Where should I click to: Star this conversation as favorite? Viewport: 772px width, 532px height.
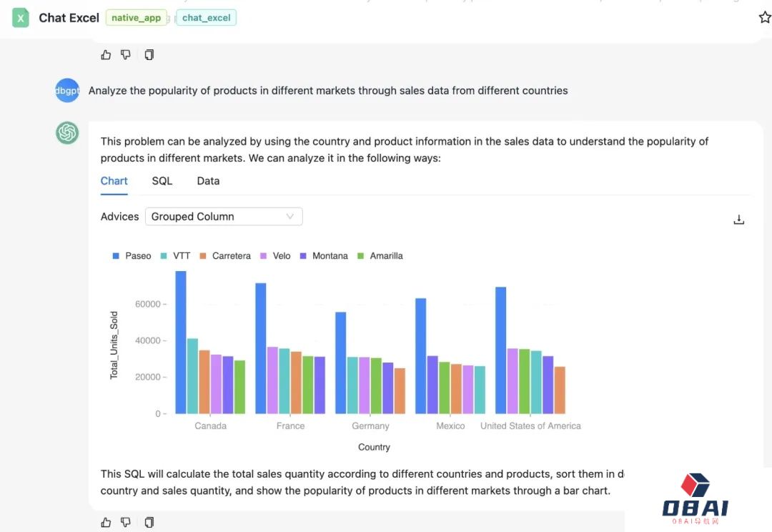(764, 18)
